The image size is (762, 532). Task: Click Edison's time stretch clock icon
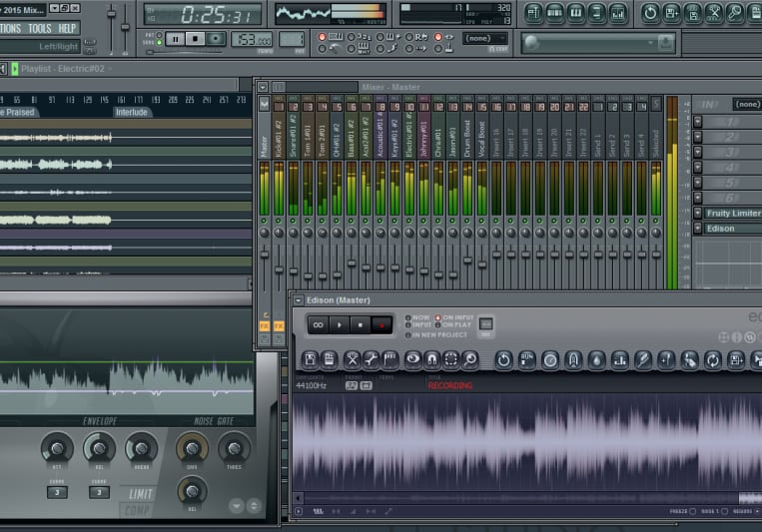click(x=550, y=360)
